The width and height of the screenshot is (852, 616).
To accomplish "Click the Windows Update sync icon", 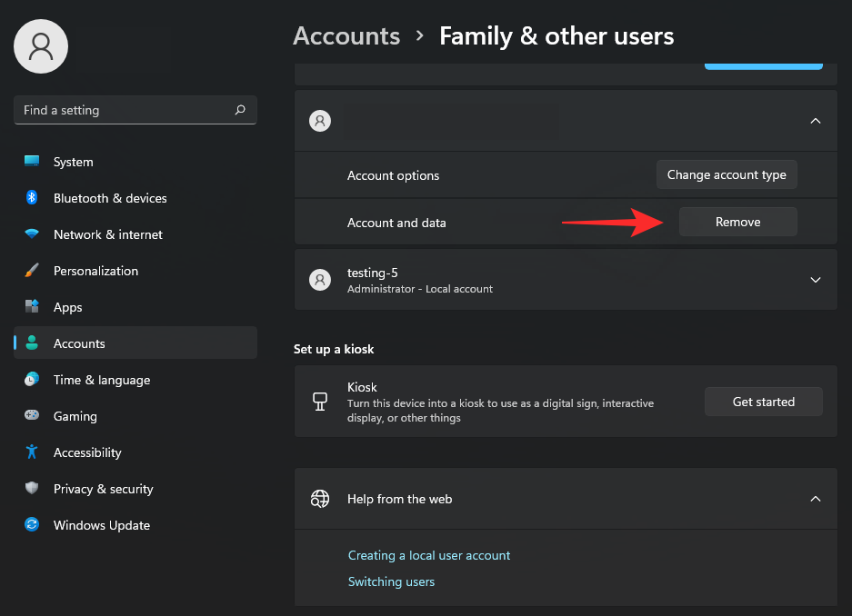I will point(32,525).
